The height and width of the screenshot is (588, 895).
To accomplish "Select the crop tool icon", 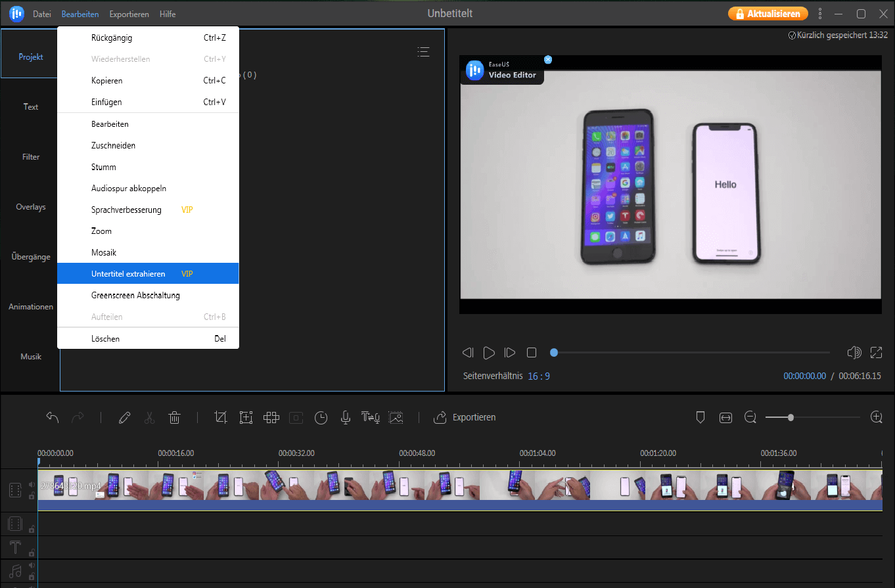I will (221, 418).
